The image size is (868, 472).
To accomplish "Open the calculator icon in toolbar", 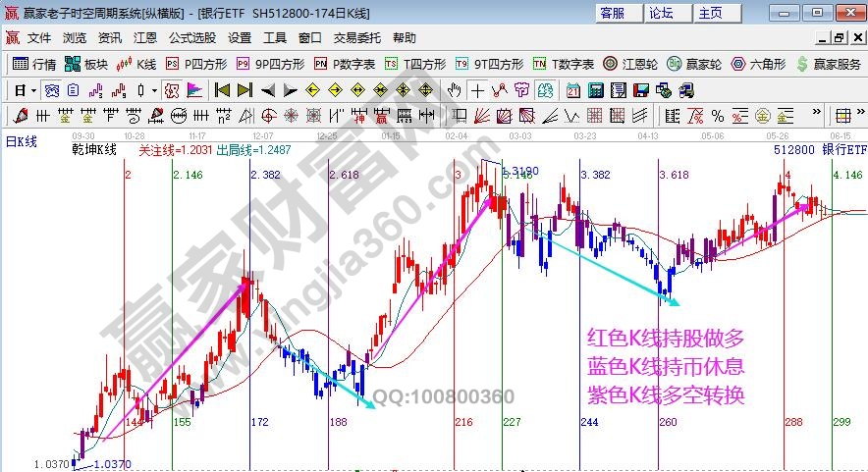I will [595, 90].
